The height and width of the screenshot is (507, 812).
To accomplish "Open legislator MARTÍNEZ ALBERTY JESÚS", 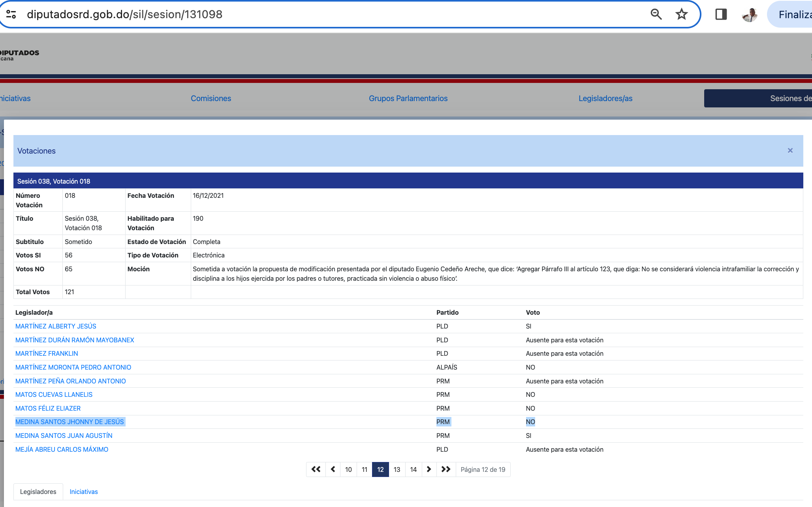I will (56, 326).
